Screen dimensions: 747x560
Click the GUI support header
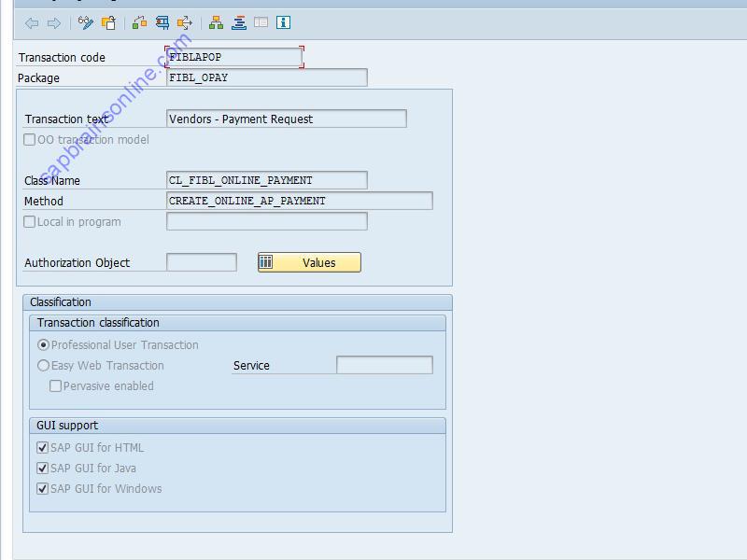[237, 426]
